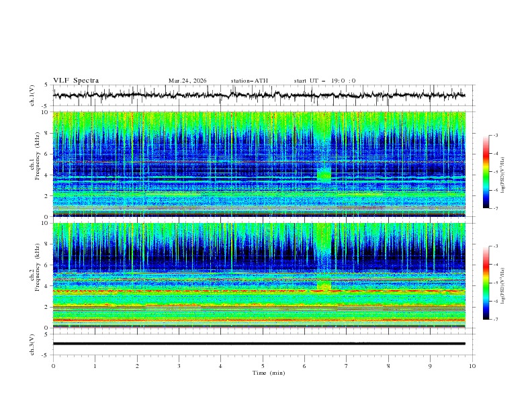
Task: Click the date label 'Mar.24, 2026'
Action: click(x=187, y=81)
